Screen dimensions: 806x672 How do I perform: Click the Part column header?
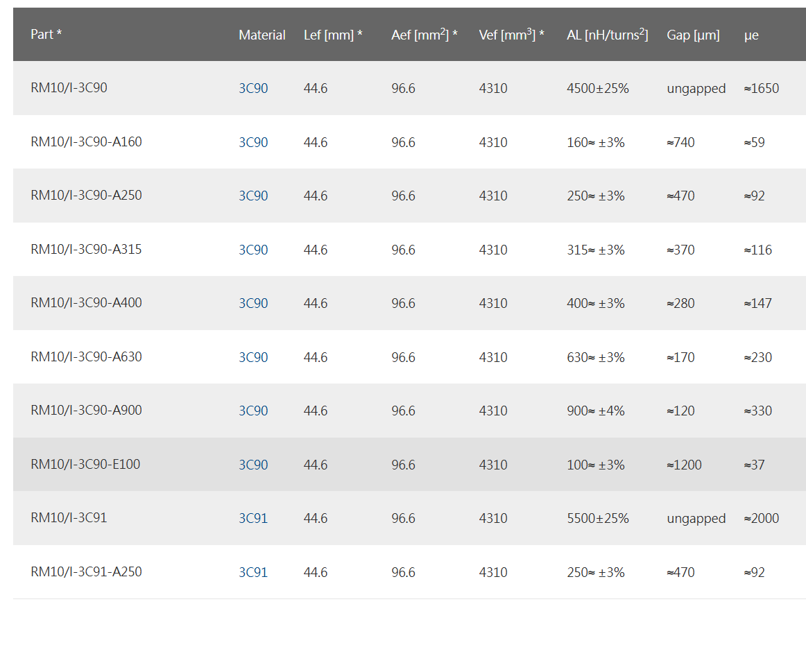point(46,35)
